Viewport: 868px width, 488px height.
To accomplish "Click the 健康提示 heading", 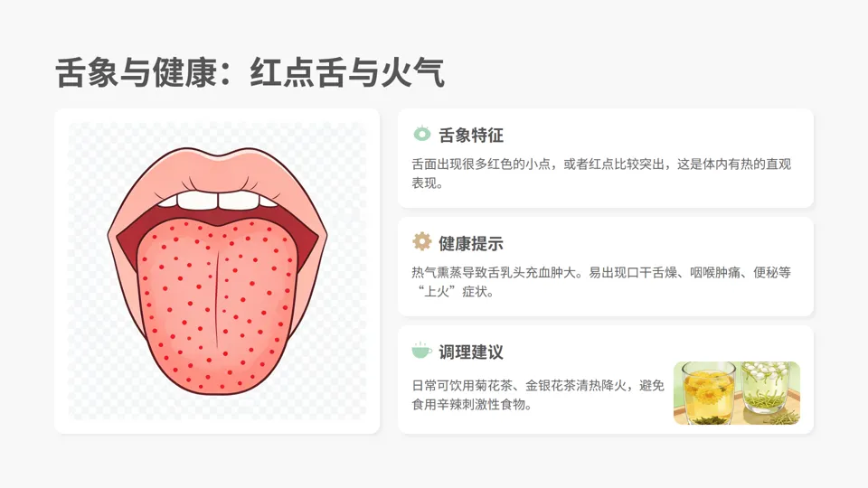I will [x=471, y=243].
